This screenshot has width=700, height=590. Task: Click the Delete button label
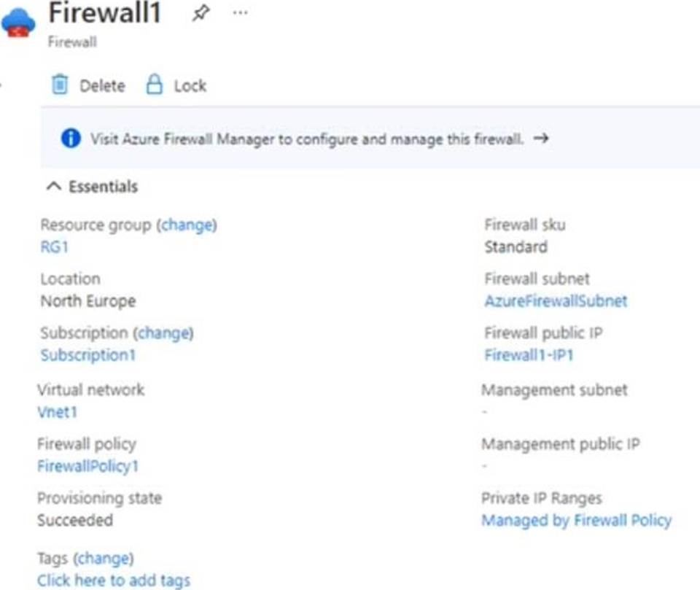[102, 85]
